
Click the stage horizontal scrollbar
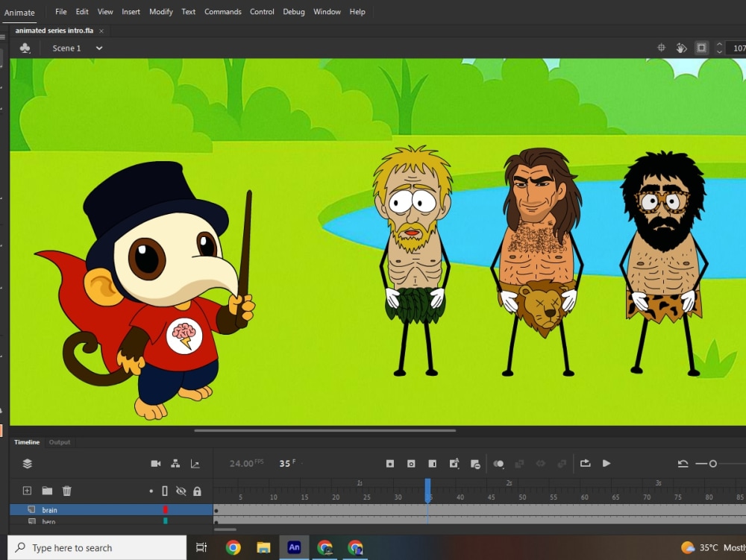tap(325, 431)
